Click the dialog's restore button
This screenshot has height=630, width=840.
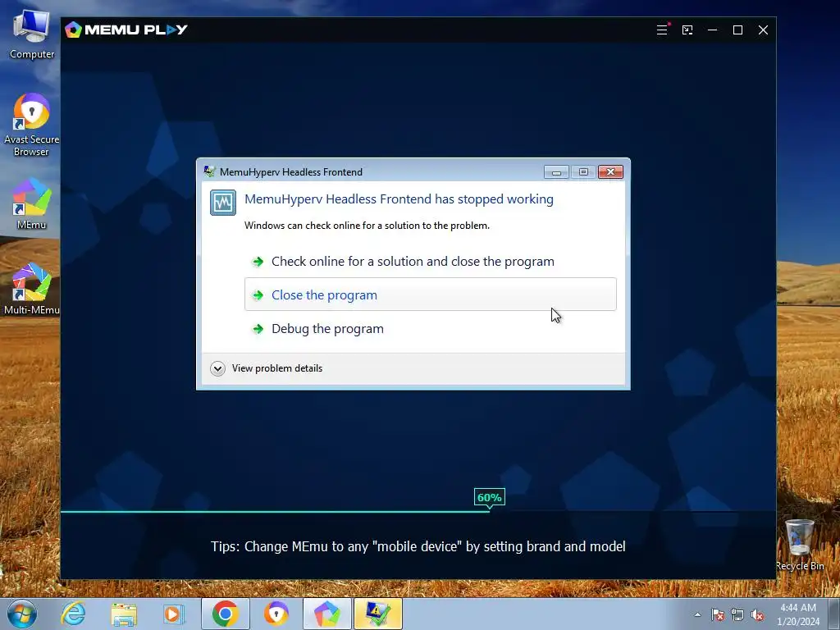coord(583,172)
